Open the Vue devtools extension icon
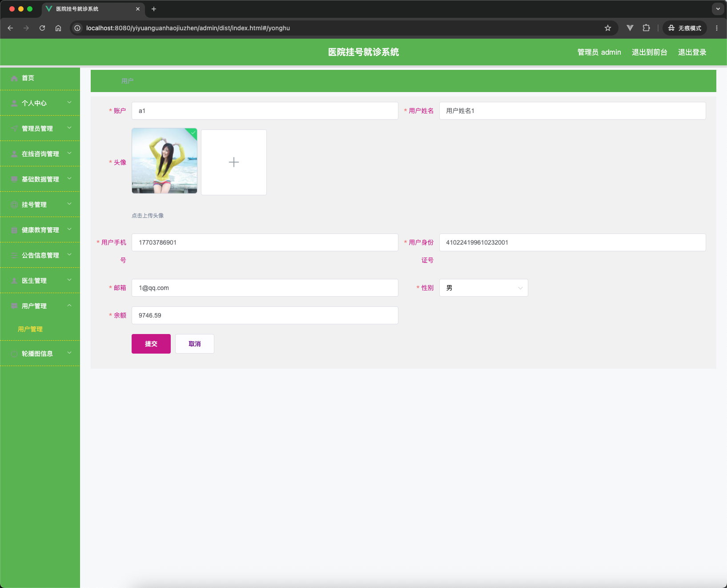Screen dimensions: 727x588 [x=630, y=28]
